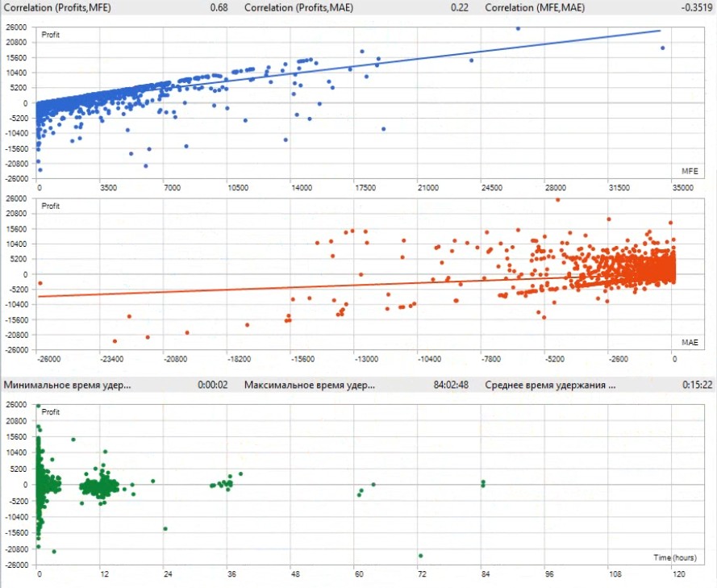
Task: Click the Среднее время удержания label
Action: [550, 385]
